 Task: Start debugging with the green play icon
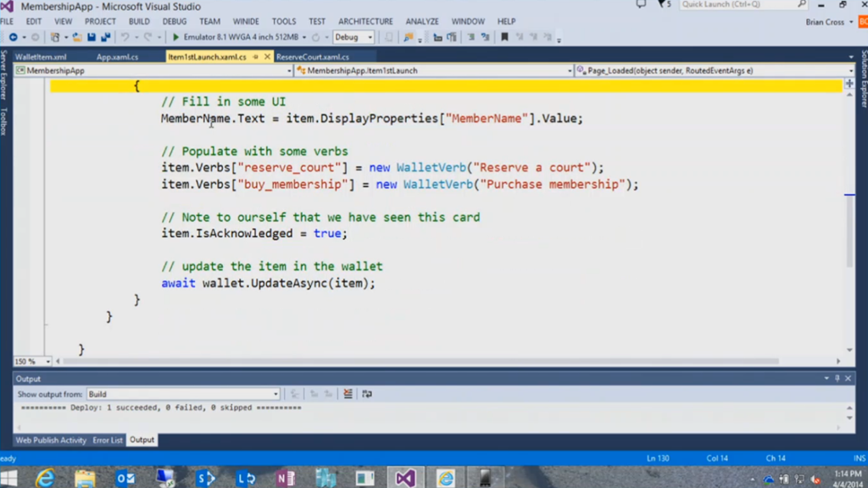point(175,37)
